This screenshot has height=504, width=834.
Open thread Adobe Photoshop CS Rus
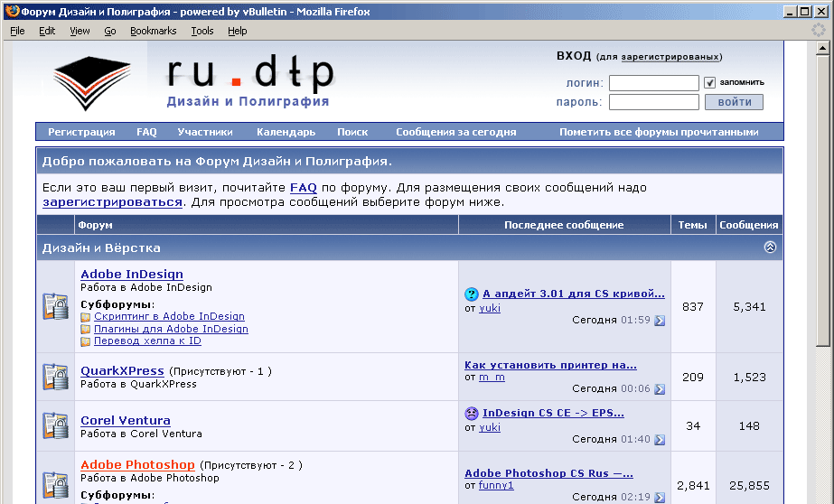(x=548, y=473)
